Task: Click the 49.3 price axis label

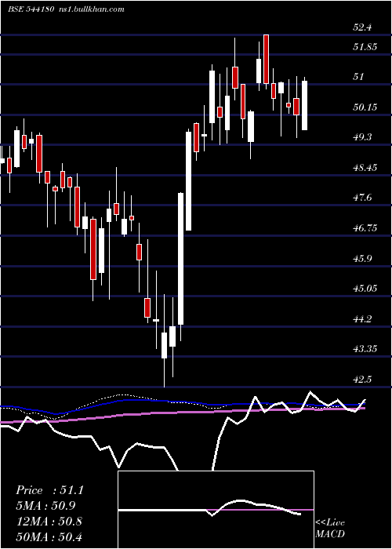Action: [362, 137]
